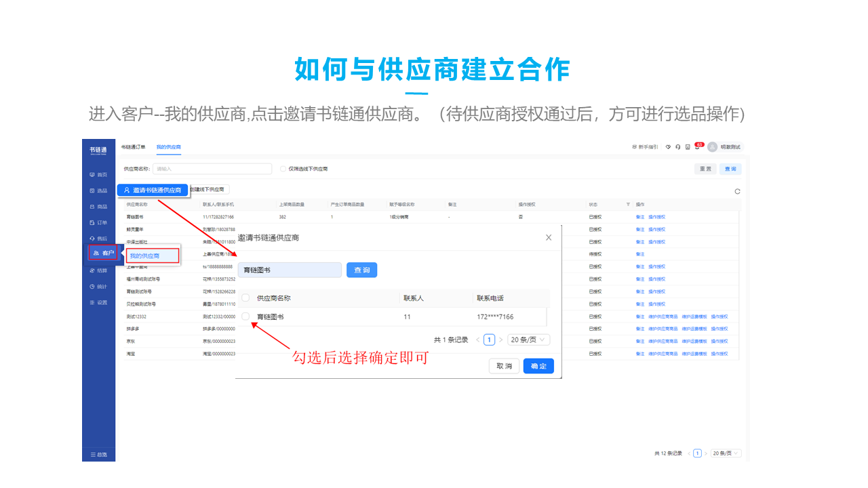The width and height of the screenshot is (868, 488).
Task: Collapse sidebar via 总览 at the bottom
Action: [98, 454]
